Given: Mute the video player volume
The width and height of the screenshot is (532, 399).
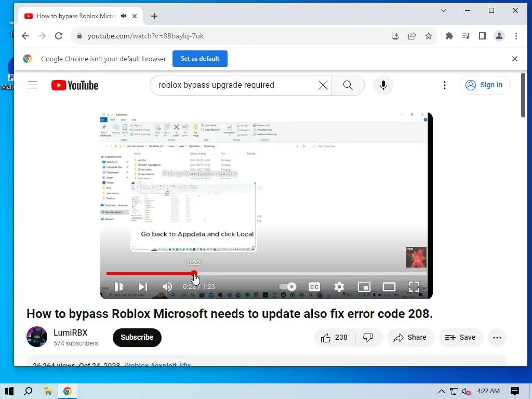Looking at the screenshot, I should (x=167, y=287).
